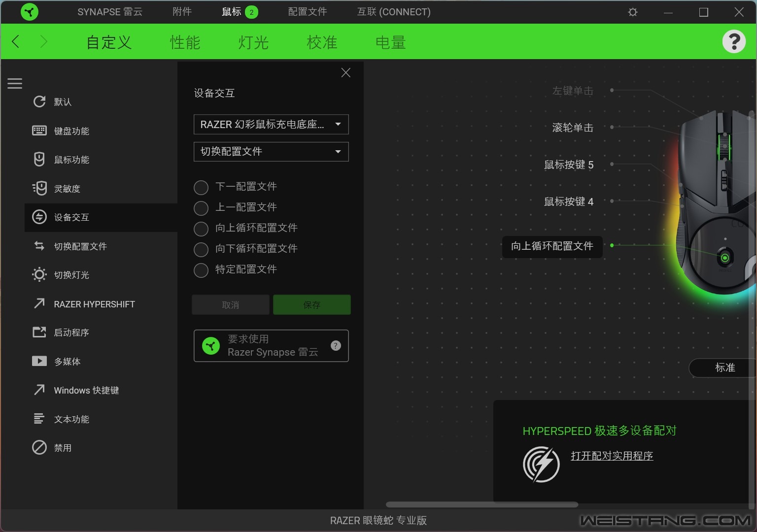757x532 pixels.
Task: Switch to the 灯光 tab
Action: tap(253, 42)
